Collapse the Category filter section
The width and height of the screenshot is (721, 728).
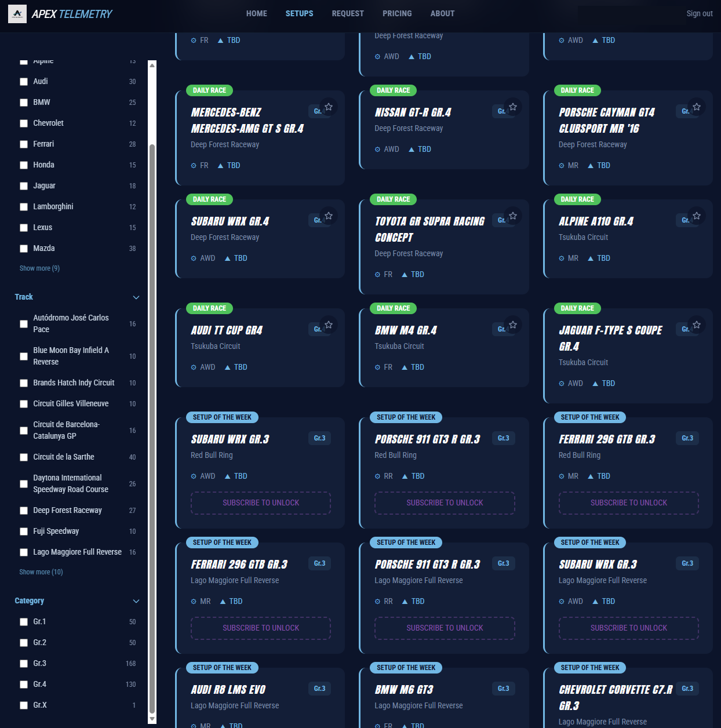click(136, 601)
